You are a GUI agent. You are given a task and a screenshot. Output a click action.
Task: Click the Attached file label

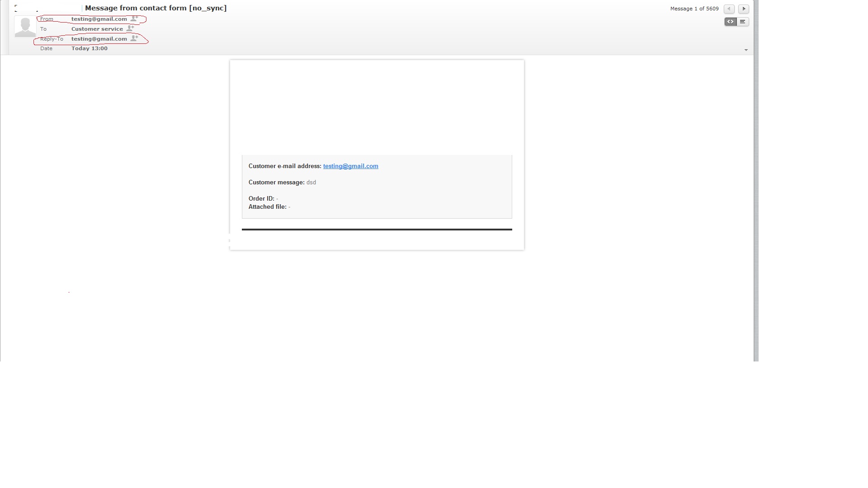[x=267, y=207]
